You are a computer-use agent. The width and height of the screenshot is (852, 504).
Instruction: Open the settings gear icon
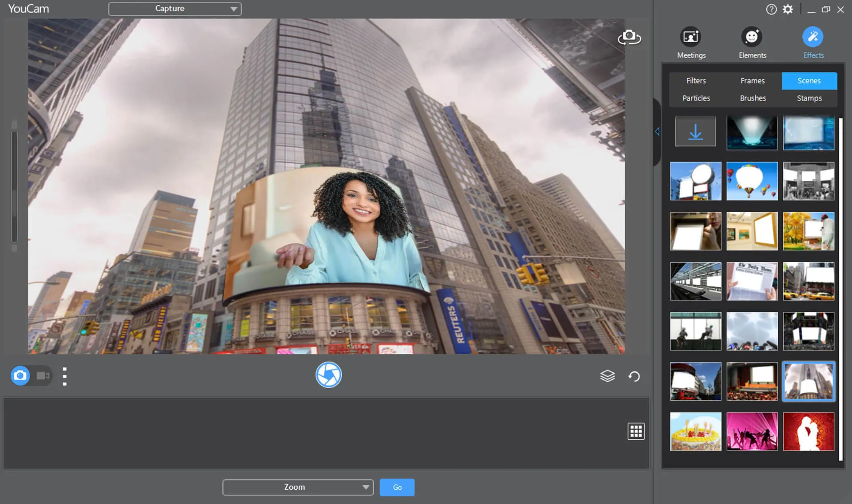(788, 9)
